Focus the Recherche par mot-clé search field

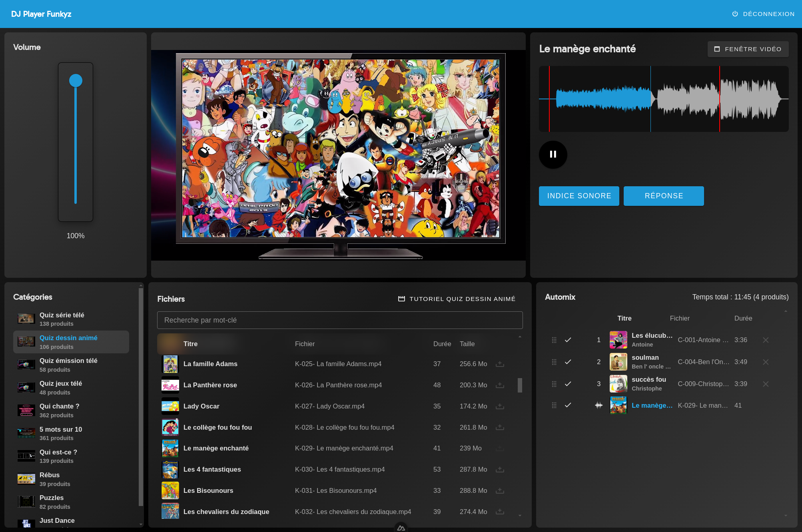(x=340, y=320)
